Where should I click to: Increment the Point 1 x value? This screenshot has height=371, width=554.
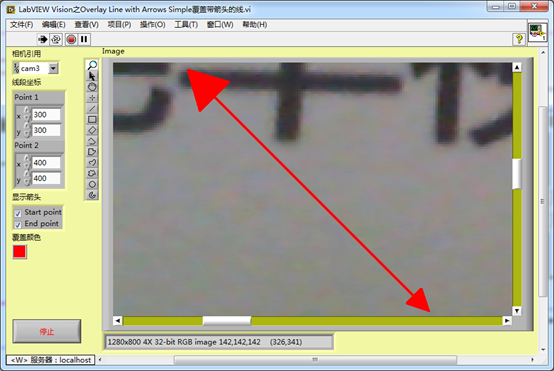27,111
